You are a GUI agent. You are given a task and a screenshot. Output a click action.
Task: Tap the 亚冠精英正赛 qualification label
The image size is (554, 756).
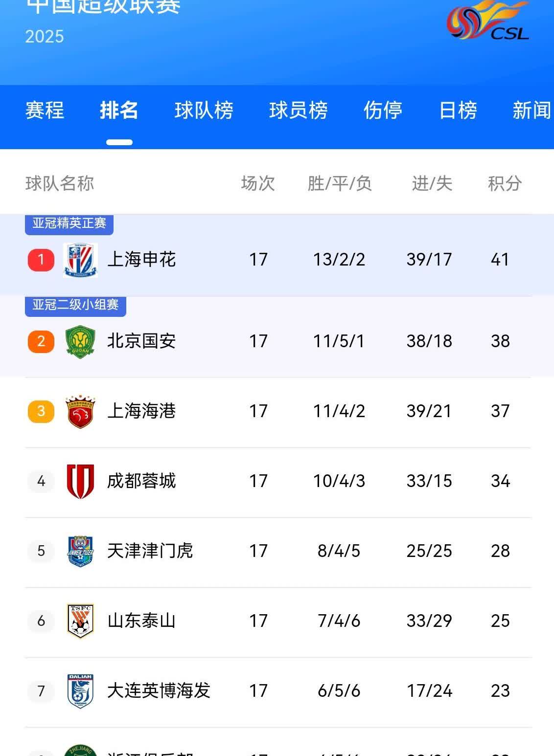coord(69,223)
